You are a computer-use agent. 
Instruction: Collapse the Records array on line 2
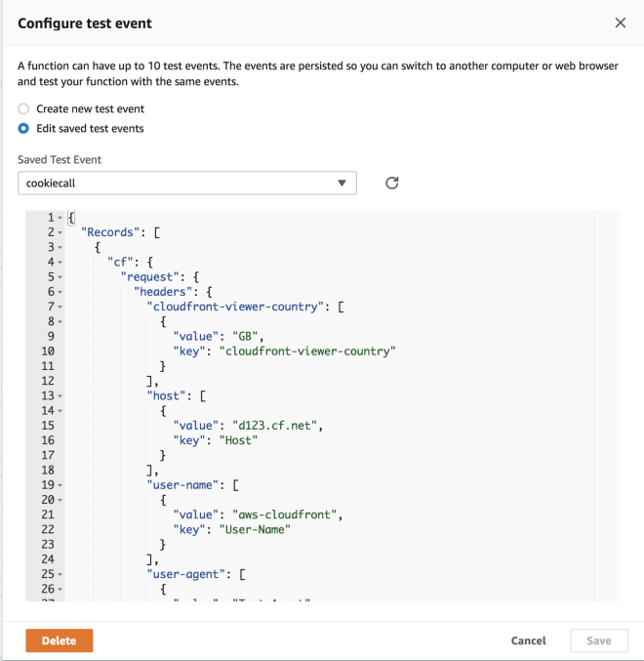coord(60,233)
